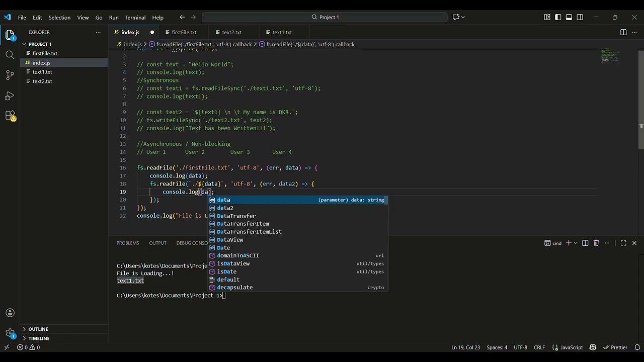The width and height of the screenshot is (644, 362).
Task: Split the editor right
Action: coord(623,32)
